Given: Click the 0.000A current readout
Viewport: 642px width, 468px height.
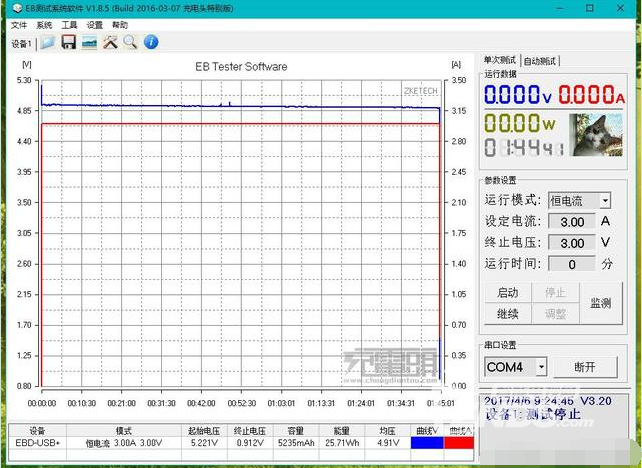Looking at the screenshot, I should 591,94.
